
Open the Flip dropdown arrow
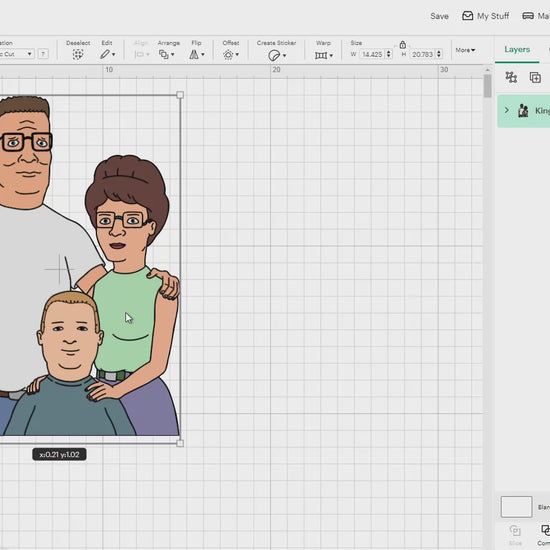pos(203,55)
